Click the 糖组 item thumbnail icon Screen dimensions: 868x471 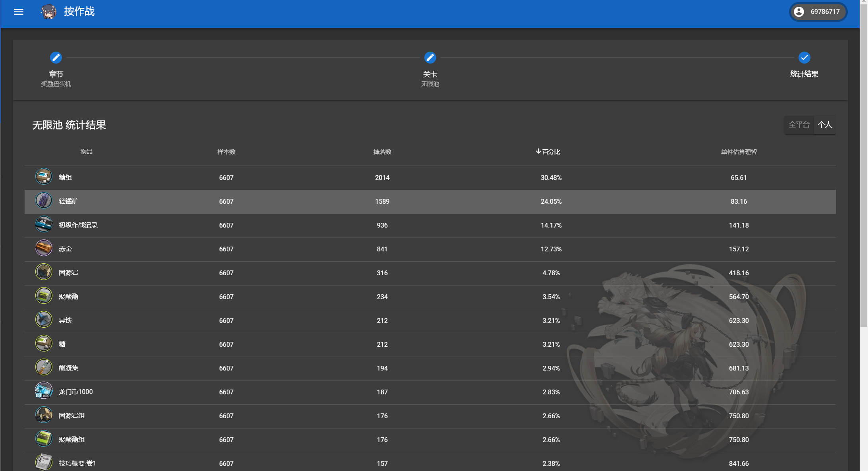44,176
